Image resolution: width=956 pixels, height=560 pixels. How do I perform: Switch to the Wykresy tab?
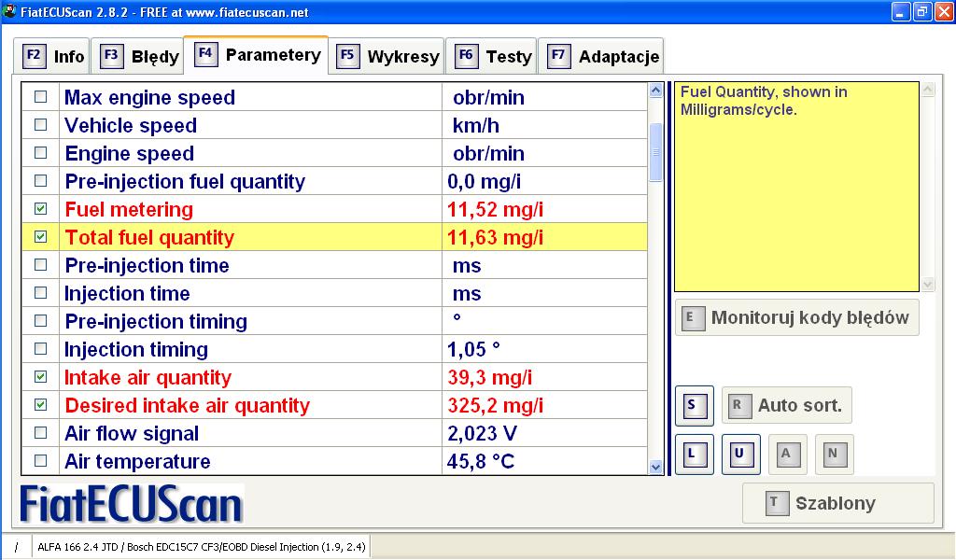point(388,56)
